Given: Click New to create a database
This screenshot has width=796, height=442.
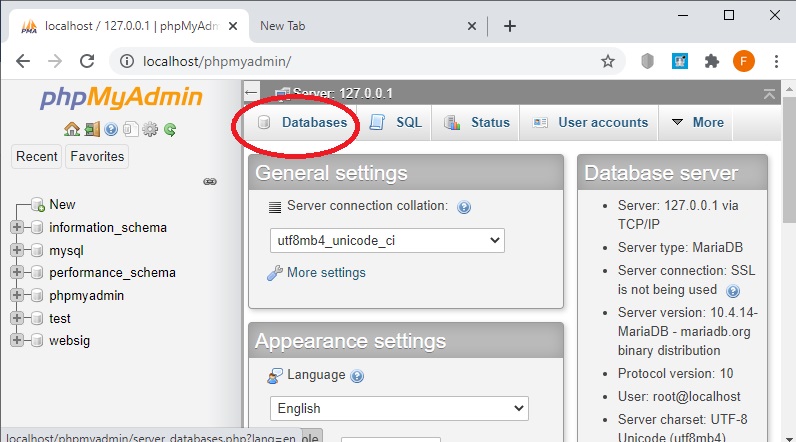Looking at the screenshot, I should pyautogui.click(x=62, y=205).
